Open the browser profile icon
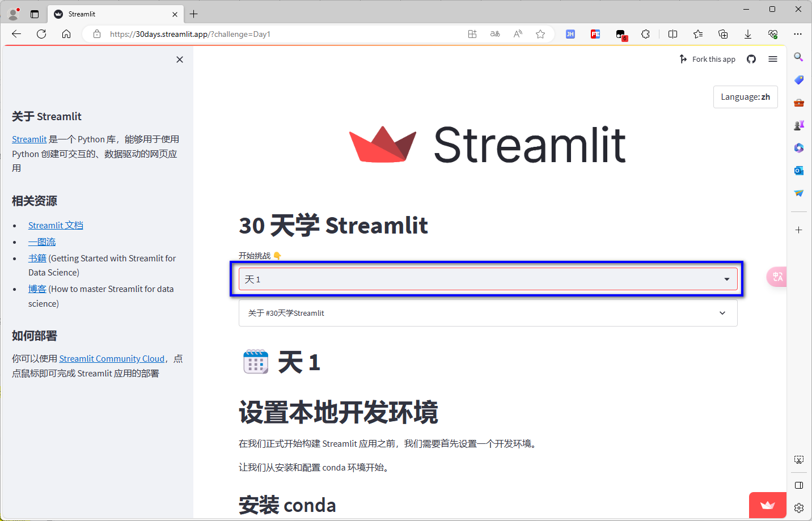Screen dimensions: 812x521 point(14,14)
